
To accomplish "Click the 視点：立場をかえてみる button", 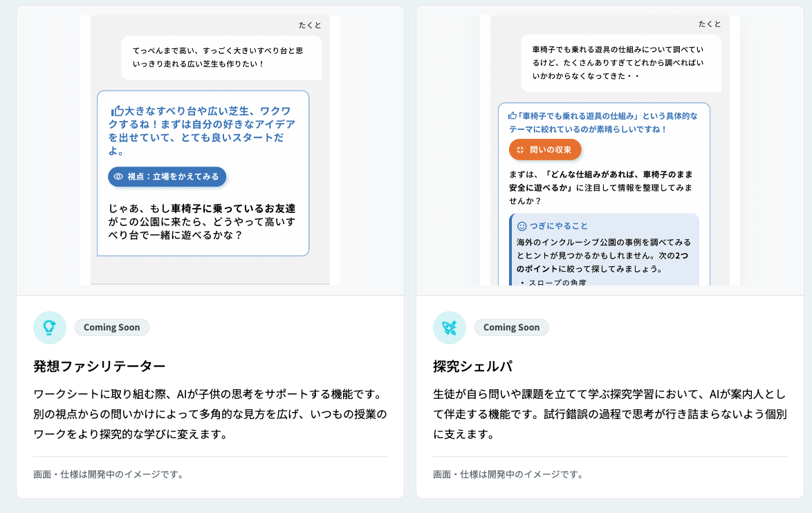I will click(167, 176).
